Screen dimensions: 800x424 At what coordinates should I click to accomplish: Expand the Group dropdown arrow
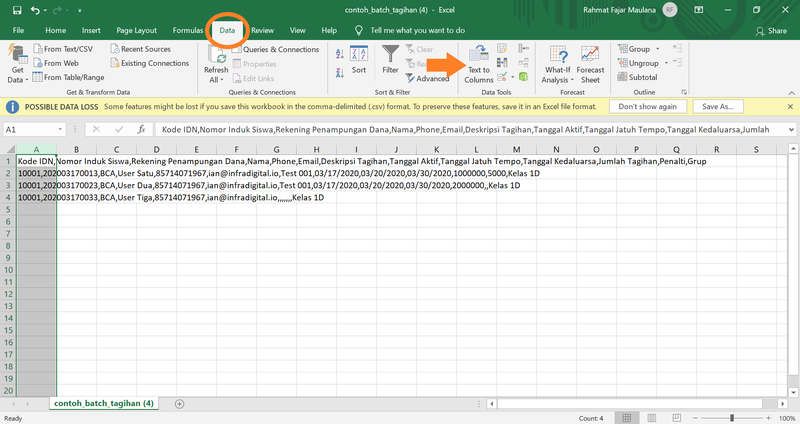coord(658,49)
